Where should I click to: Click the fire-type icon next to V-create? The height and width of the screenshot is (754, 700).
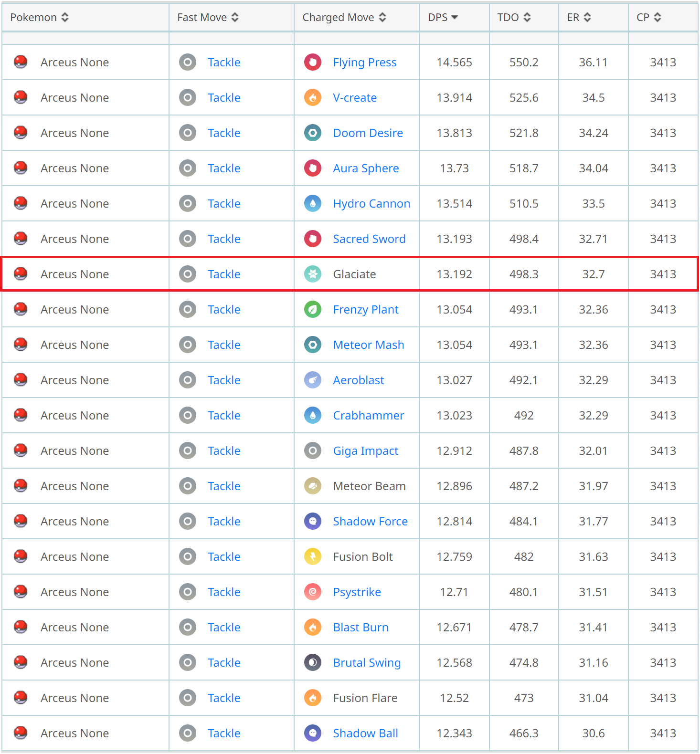(313, 97)
